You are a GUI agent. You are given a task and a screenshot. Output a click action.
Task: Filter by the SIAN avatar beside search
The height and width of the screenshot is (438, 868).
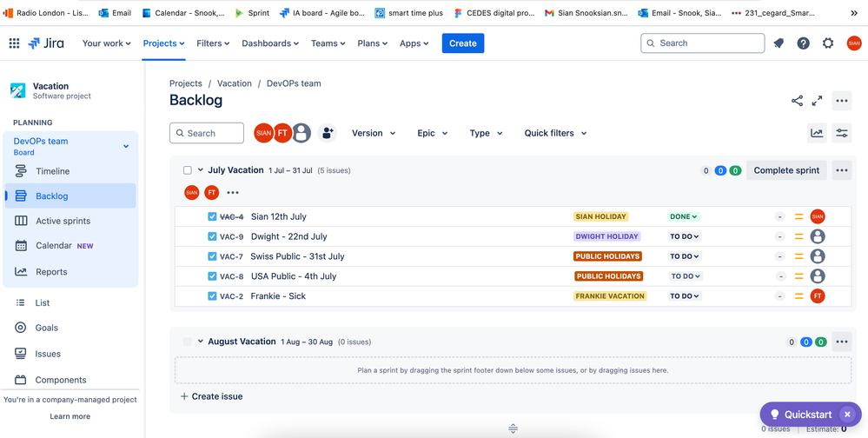point(263,133)
